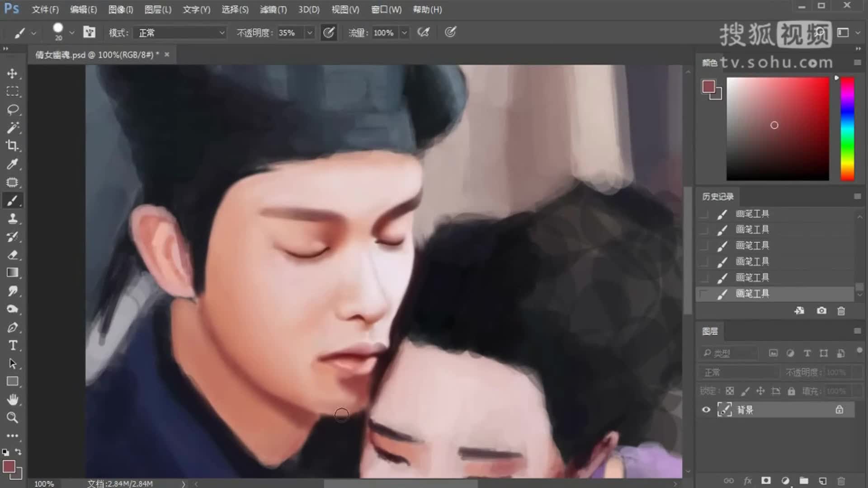Open the Color panel menu
Screen dimensions: 868x488
857,62
